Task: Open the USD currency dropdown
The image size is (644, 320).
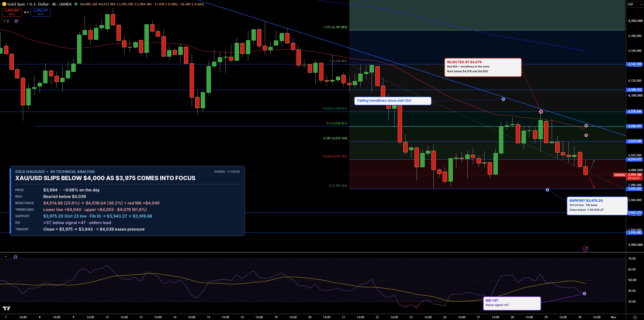Action: tap(634, 4)
